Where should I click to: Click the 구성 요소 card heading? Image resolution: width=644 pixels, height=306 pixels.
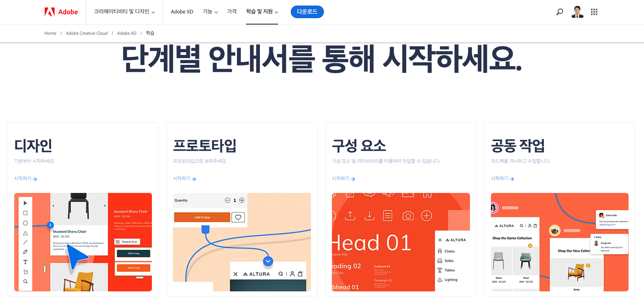tap(359, 146)
